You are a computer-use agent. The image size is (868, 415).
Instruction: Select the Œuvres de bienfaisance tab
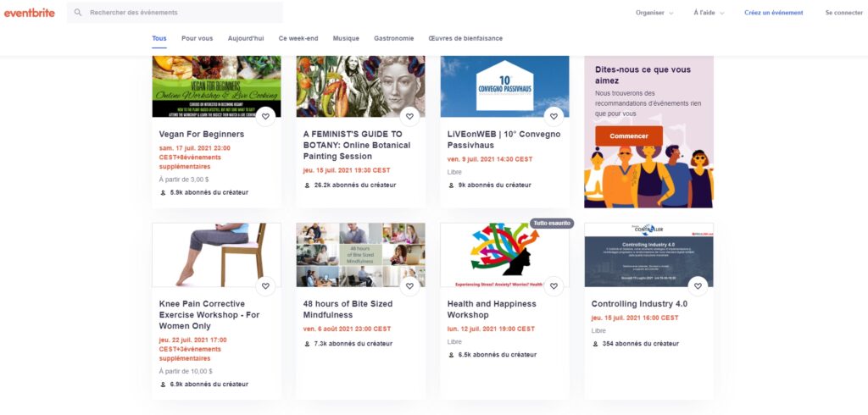pyautogui.click(x=465, y=38)
